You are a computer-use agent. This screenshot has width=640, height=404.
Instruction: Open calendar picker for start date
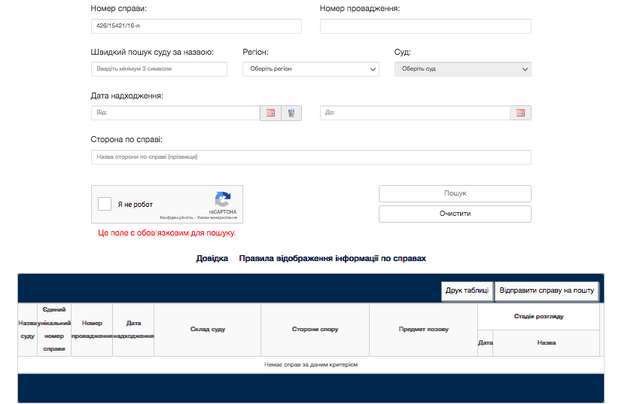(270, 113)
